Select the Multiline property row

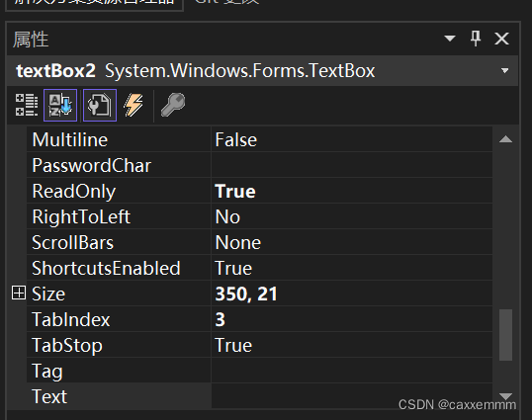pyautogui.click(x=259, y=139)
